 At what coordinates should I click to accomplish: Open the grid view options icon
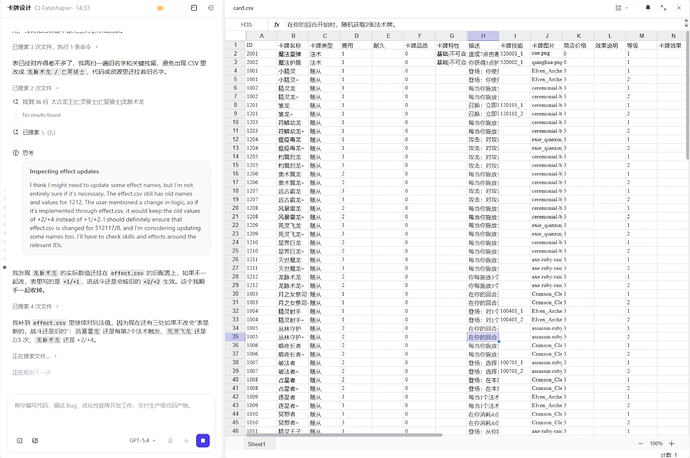(618, 8)
